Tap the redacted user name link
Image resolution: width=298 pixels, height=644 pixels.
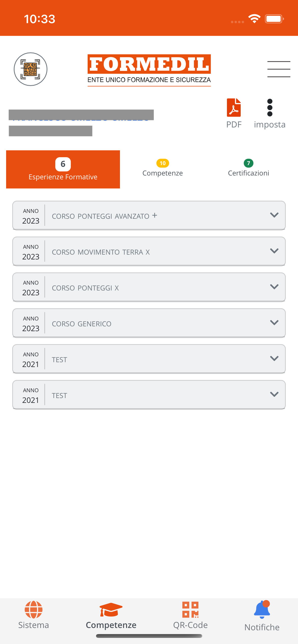point(81,115)
